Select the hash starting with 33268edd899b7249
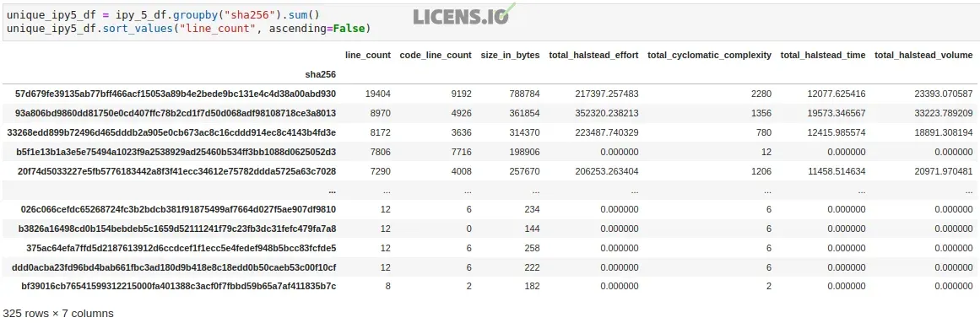This screenshot has width=980, height=323. tap(171, 132)
